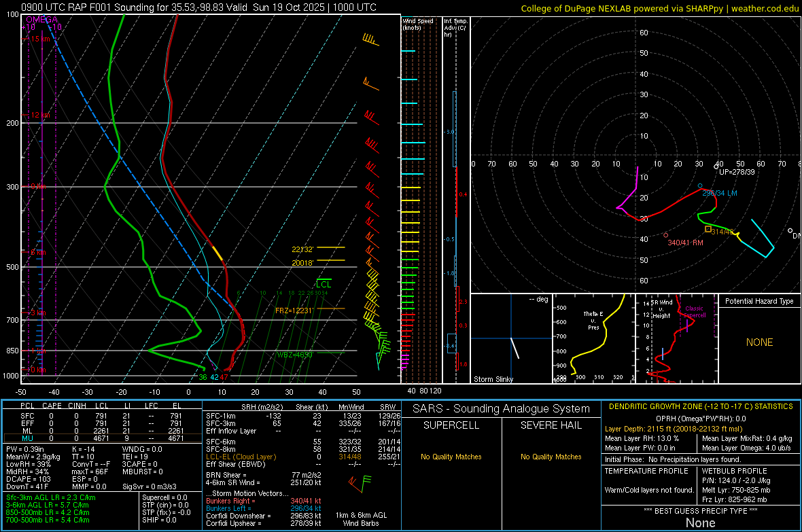This screenshot has height=532, width=802.
Task: Click the Bunkers Right = 340/41 kt line
Action: [x=264, y=501]
